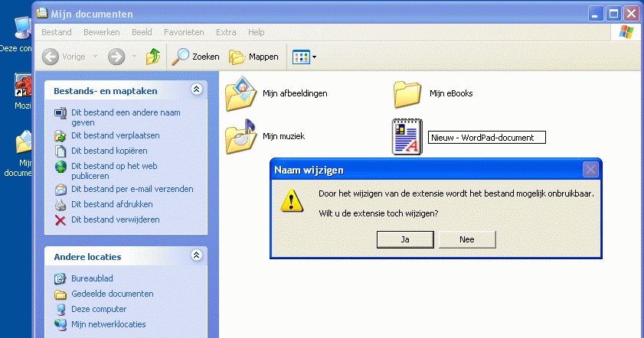Click the Mozilla desktop shortcut icon
Viewport: 644px width, 338px height.
[23, 86]
